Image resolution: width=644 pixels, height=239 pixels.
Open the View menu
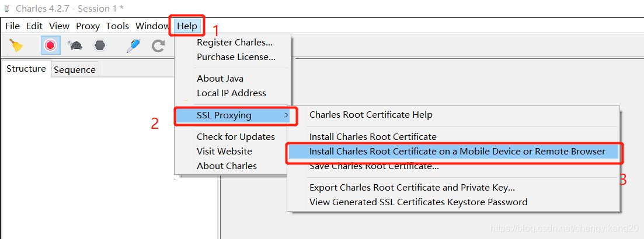[59, 26]
